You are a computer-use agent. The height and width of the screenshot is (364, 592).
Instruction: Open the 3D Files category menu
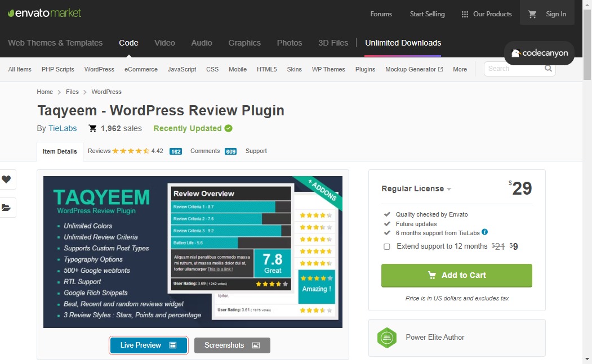point(333,43)
